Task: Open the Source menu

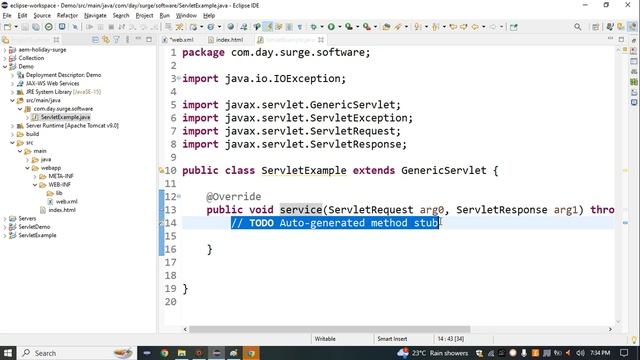Action: click(x=42, y=16)
